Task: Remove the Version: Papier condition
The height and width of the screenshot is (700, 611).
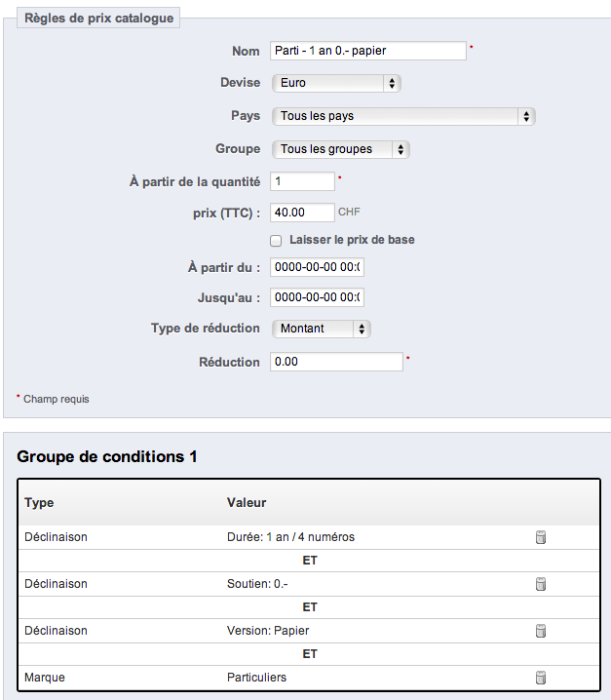Action: coord(541,631)
